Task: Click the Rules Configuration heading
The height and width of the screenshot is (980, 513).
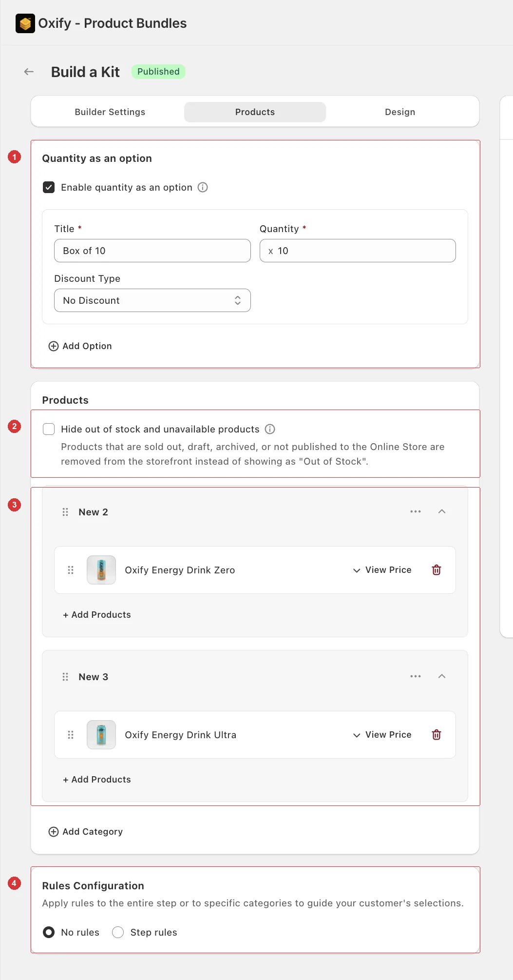Action: pos(93,886)
